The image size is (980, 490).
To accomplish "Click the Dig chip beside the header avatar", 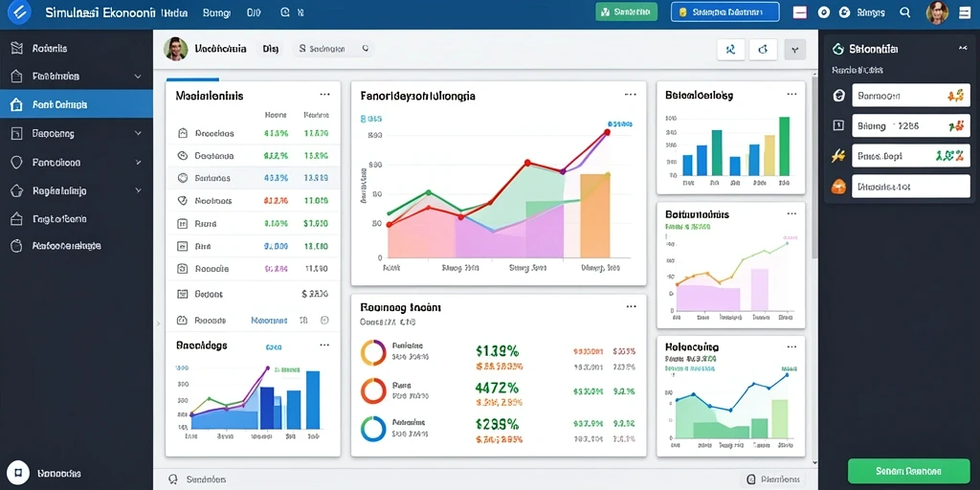I will tap(270, 48).
